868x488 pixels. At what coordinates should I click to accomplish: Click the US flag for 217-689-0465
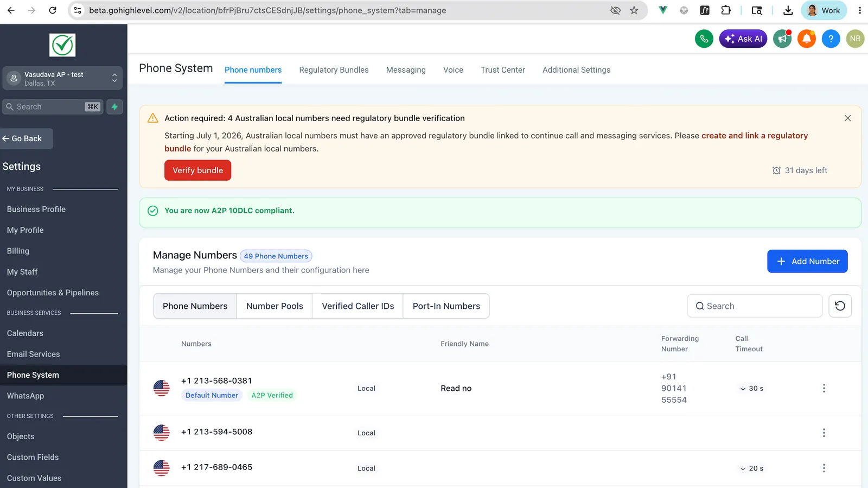tap(161, 468)
